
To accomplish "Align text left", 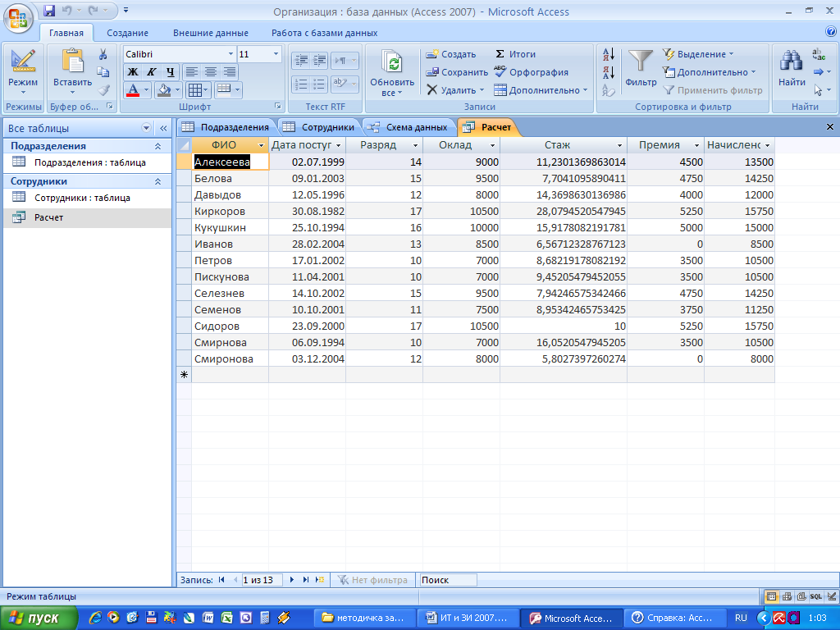I will point(191,72).
